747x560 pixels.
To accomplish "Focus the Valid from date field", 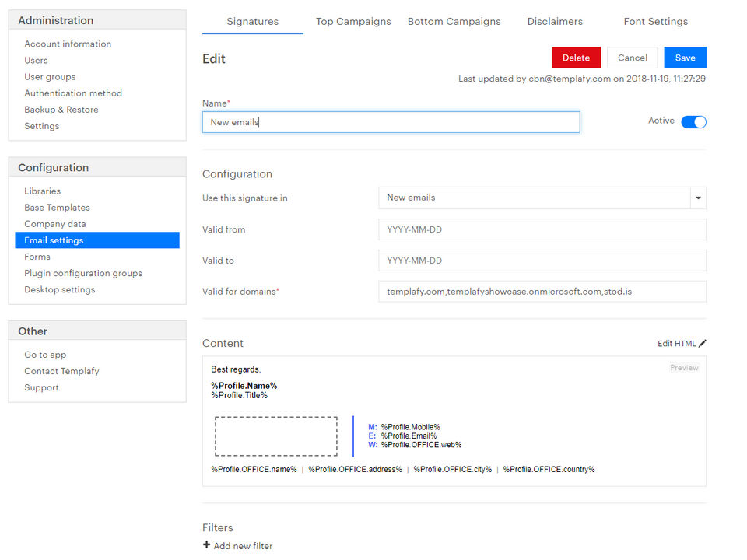I will point(542,229).
